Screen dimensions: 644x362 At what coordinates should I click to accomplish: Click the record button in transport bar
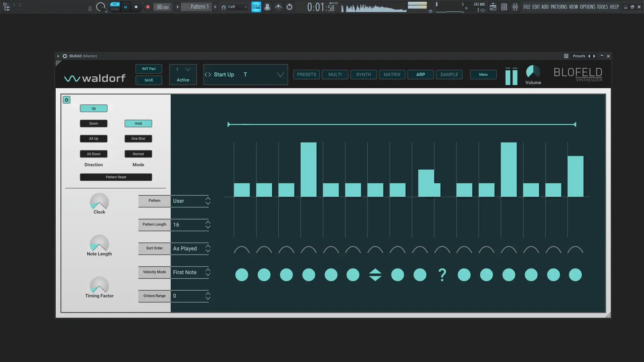(x=148, y=7)
